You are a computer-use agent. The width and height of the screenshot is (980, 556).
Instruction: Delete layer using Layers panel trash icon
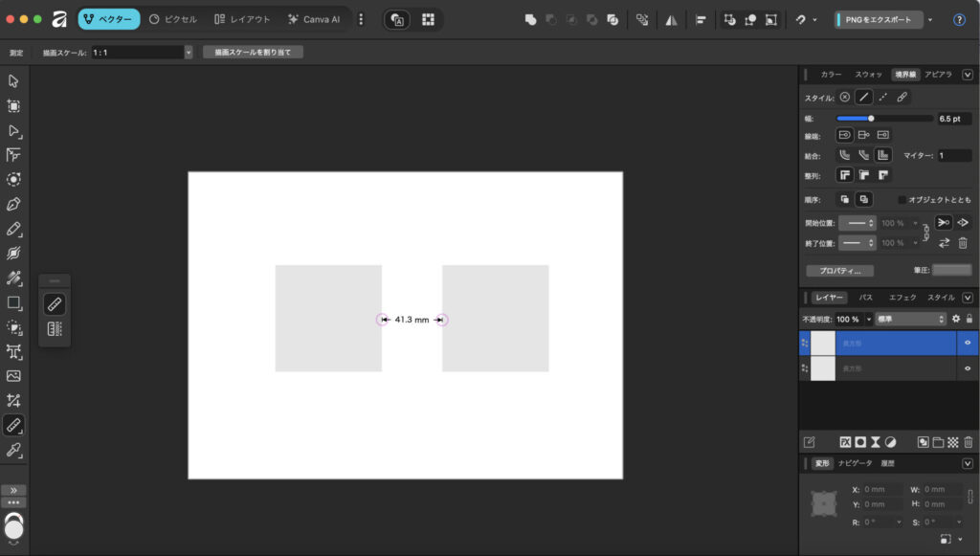pos(968,442)
